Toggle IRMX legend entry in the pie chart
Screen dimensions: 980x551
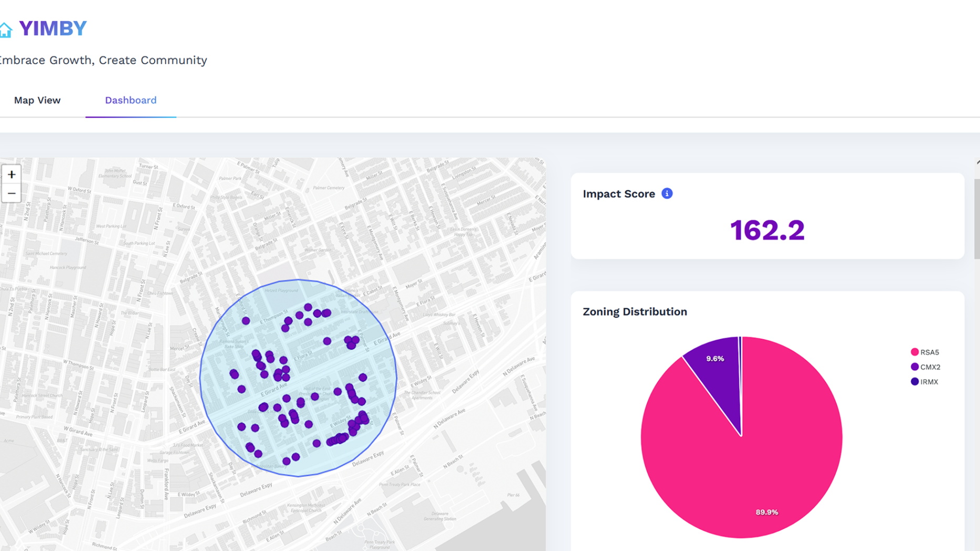pos(924,382)
